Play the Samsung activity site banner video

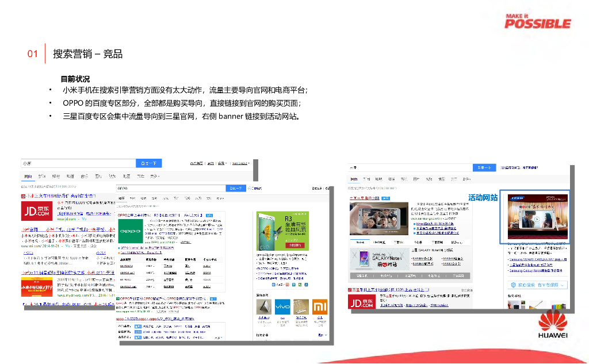538,217
